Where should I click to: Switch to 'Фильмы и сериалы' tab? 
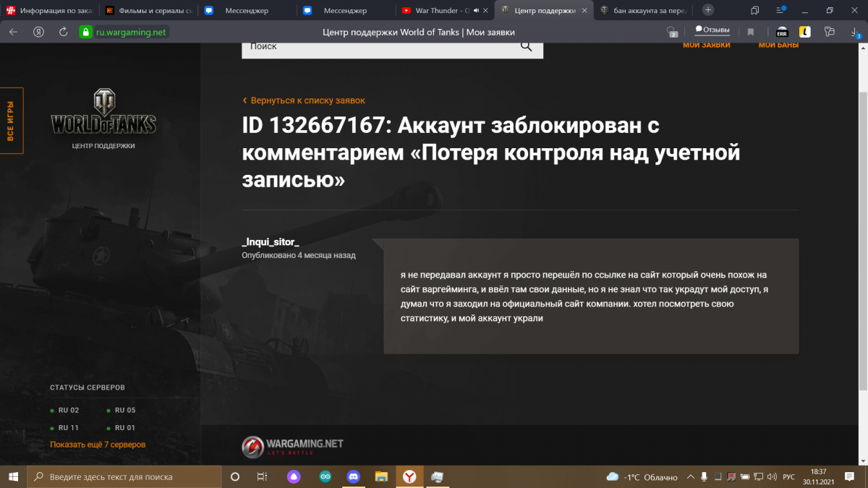pyautogui.click(x=148, y=10)
